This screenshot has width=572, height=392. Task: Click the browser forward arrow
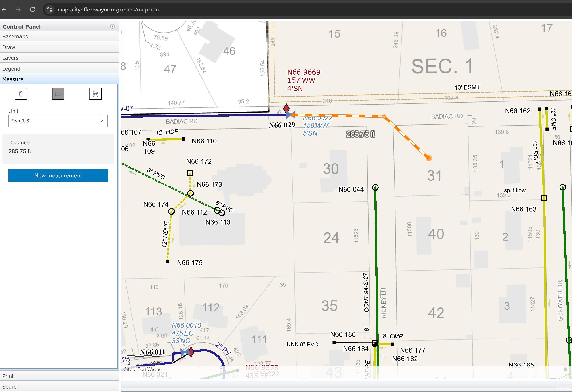18,10
